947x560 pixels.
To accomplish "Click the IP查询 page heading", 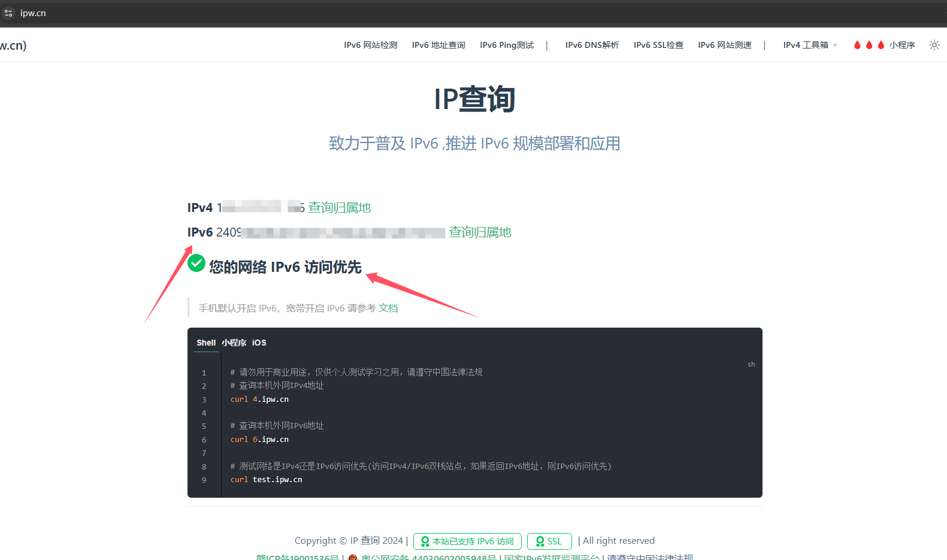I will click(474, 99).
